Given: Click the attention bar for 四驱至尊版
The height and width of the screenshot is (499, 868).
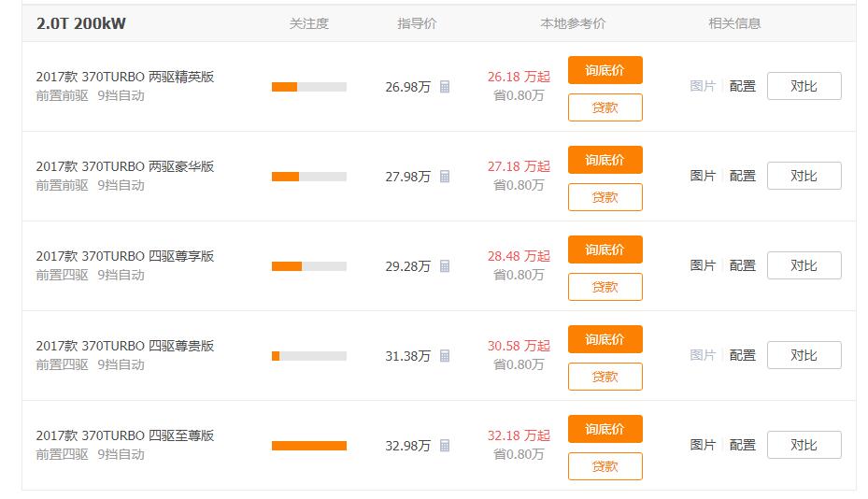Looking at the screenshot, I should pyautogui.click(x=309, y=446).
